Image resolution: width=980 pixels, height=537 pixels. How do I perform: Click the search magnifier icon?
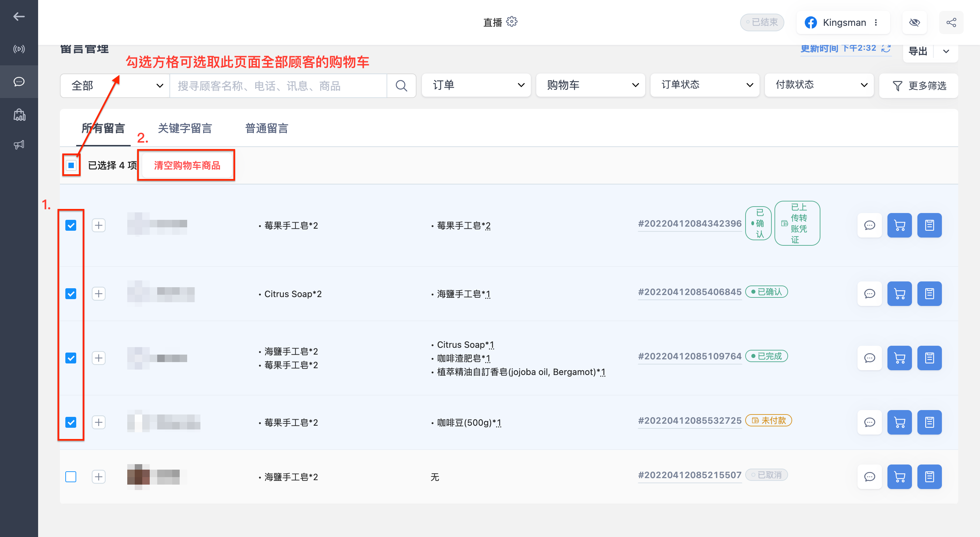click(402, 86)
